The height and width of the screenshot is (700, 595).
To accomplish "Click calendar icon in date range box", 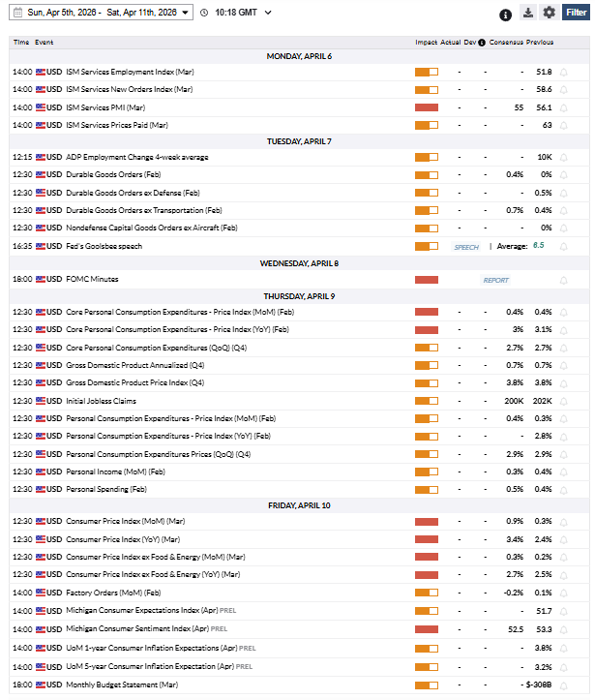I will pyautogui.click(x=18, y=13).
